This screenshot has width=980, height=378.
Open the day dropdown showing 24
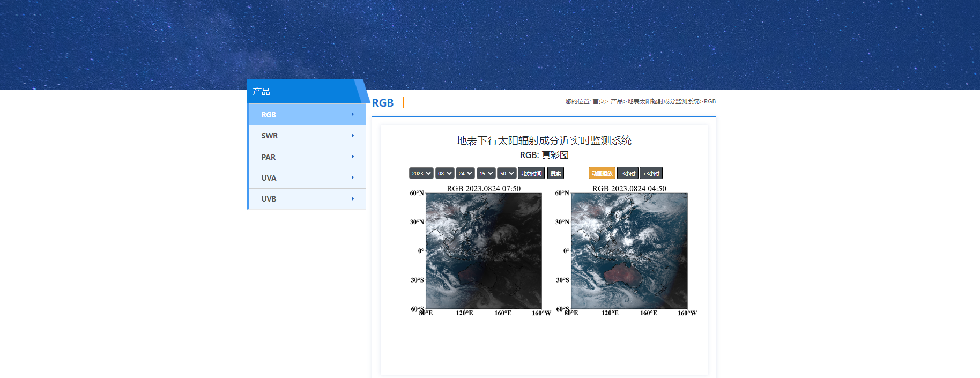(465, 173)
